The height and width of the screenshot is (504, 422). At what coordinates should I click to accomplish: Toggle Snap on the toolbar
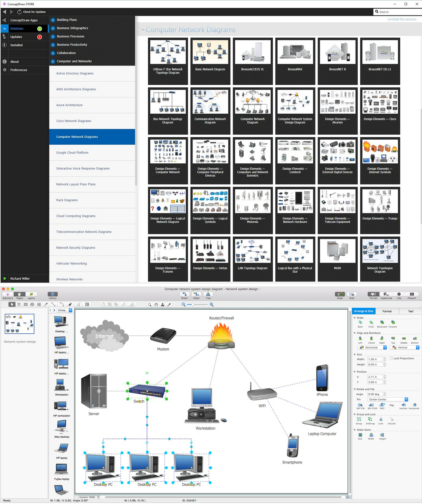(x=340, y=294)
